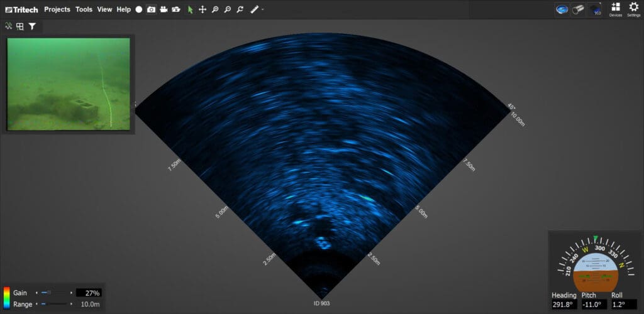Activate the pan/move tool
Screen dimensions: 644x314
click(203, 9)
